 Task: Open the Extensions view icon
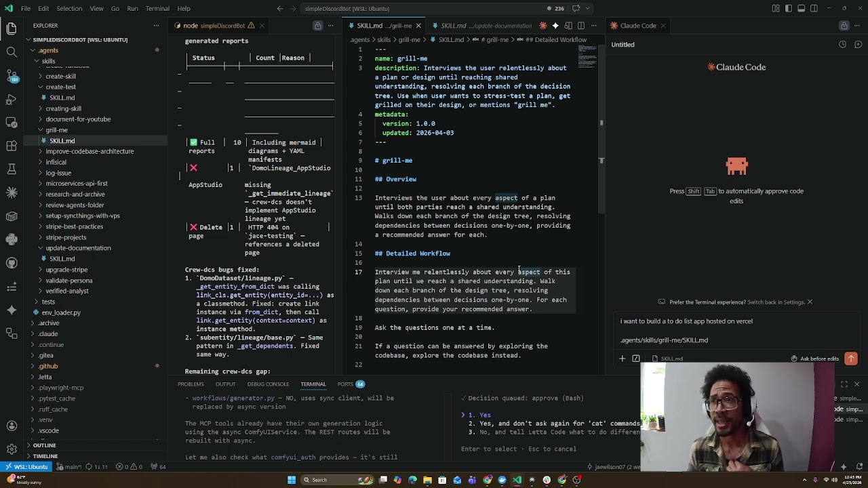click(x=12, y=146)
